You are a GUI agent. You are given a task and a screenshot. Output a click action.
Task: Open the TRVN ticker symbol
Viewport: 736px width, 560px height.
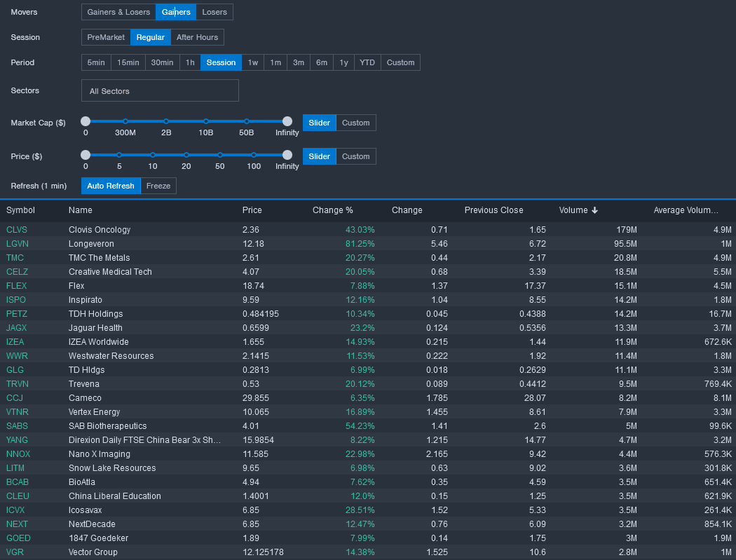pos(18,384)
